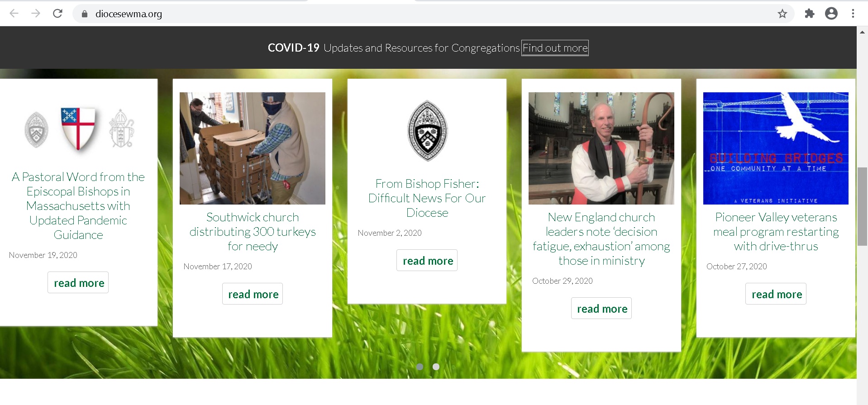
Task: Click read more under Pioneer Valley veterans article
Action: point(776,294)
